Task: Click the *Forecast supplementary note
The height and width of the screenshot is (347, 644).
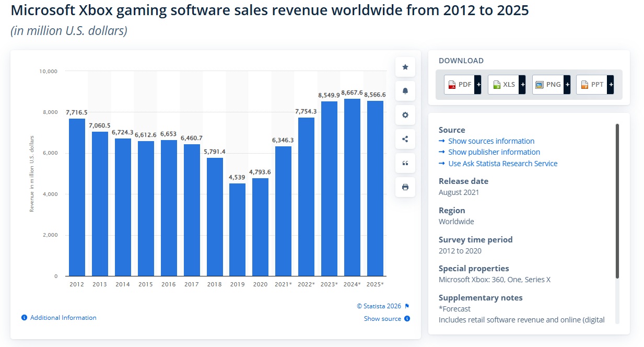Action: [x=454, y=309]
